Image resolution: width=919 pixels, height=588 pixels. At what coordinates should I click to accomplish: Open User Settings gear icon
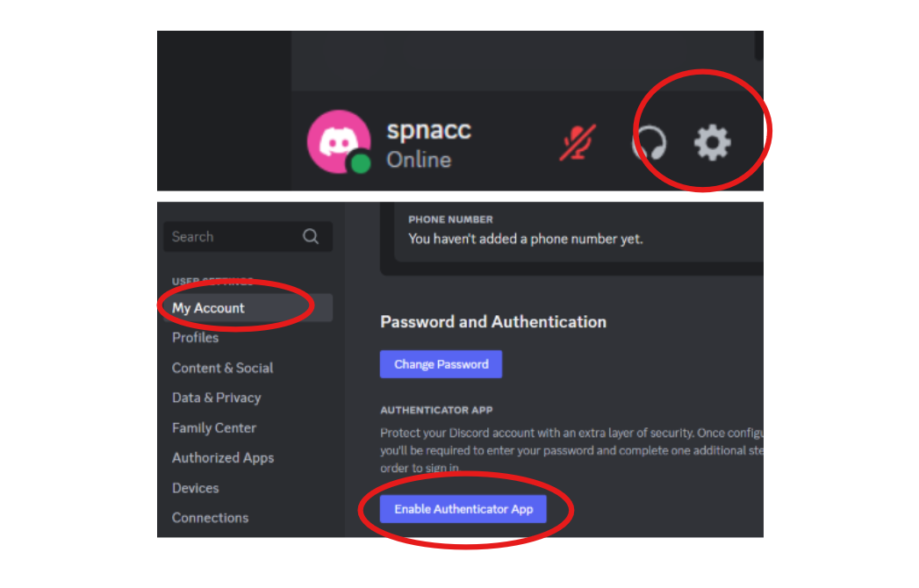[712, 142]
